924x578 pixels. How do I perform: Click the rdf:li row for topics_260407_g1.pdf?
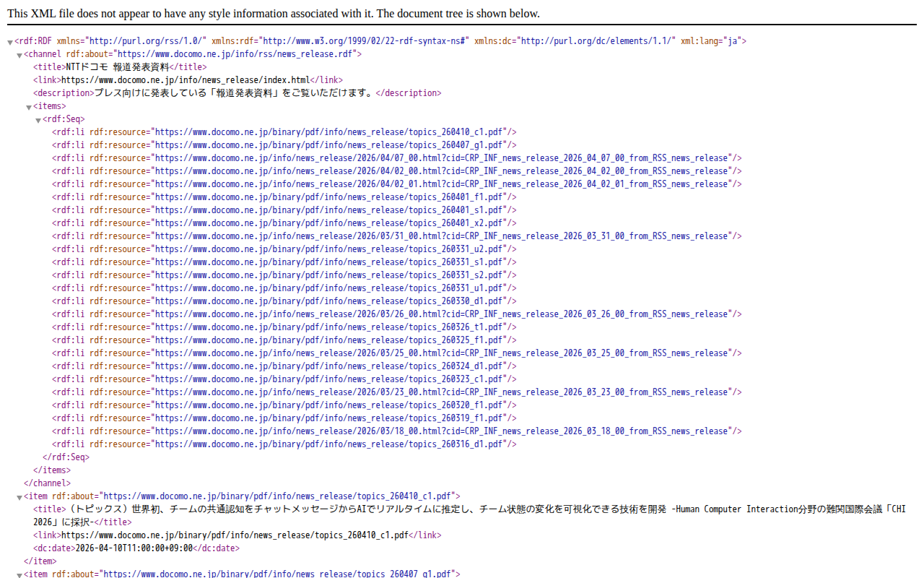(284, 145)
